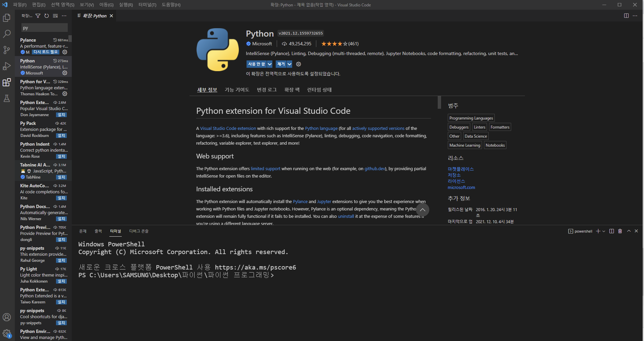This screenshot has height=341, width=644.
Task: Open the microsoft.com resource link
Action: coord(461,187)
